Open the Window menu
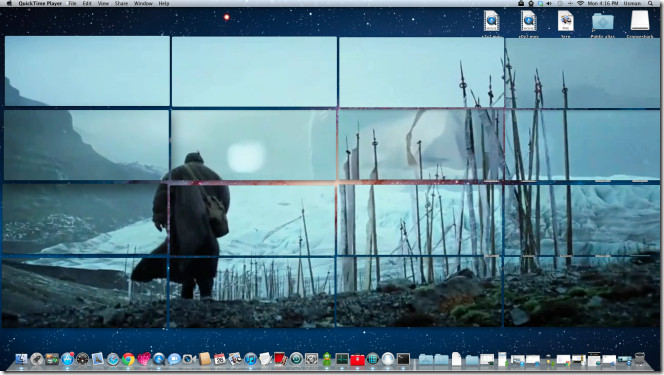 (143, 3)
